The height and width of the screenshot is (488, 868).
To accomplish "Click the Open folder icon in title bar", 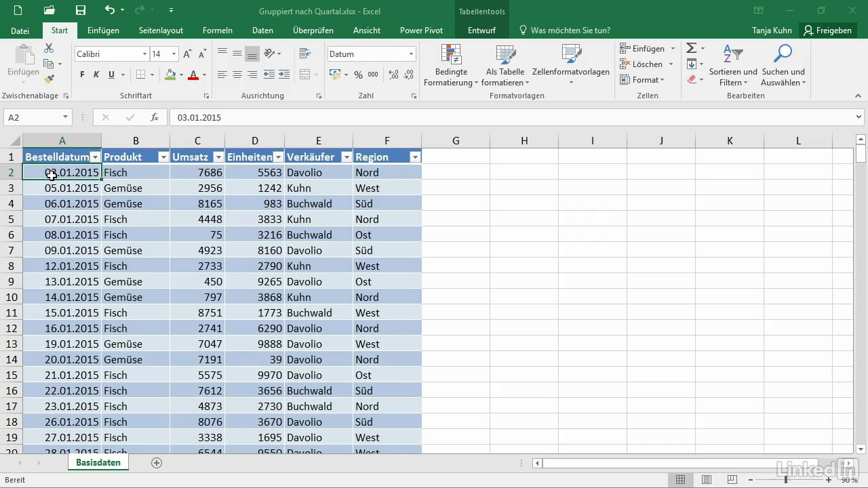I will pos(49,10).
